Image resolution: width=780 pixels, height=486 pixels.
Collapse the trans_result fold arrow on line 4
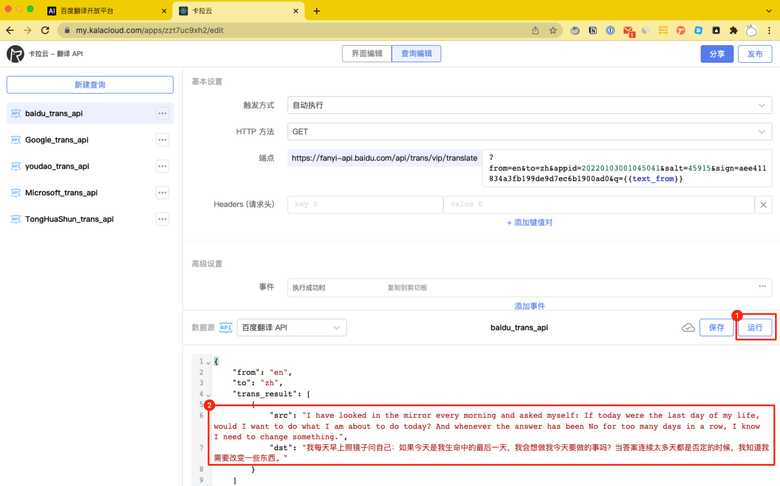click(x=208, y=394)
